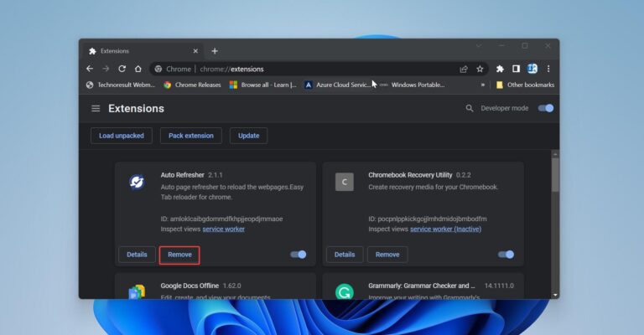Disable the Chromebook Recovery Utility extension
The width and height of the screenshot is (644, 335).
coord(506,255)
